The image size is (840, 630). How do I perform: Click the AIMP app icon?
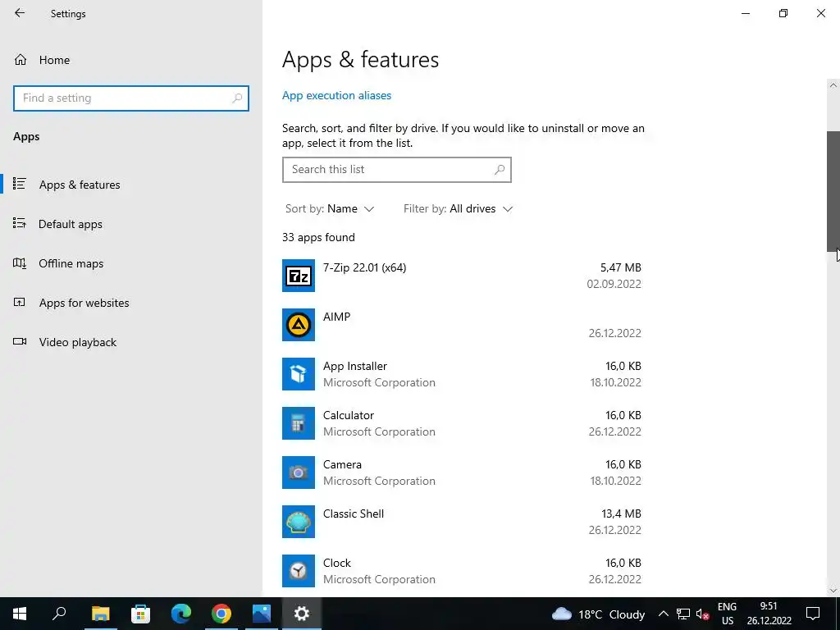(299, 325)
